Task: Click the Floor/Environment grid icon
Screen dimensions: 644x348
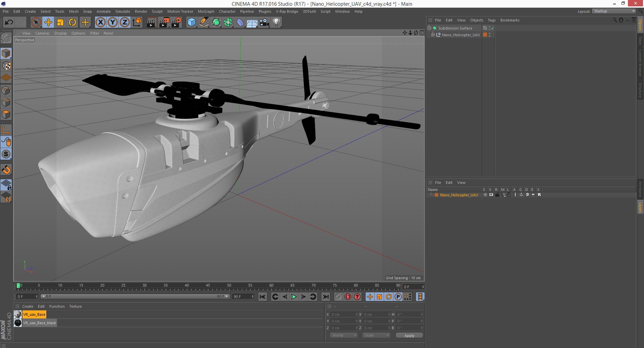Action: 252,22
